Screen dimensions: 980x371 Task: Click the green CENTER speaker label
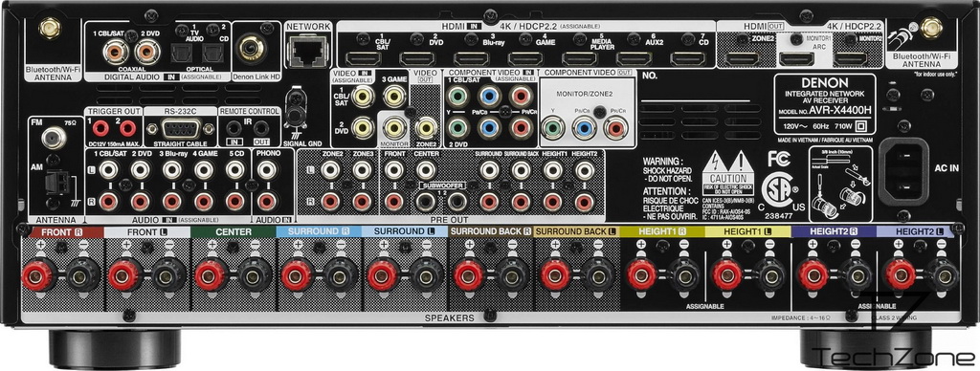click(233, 231)
